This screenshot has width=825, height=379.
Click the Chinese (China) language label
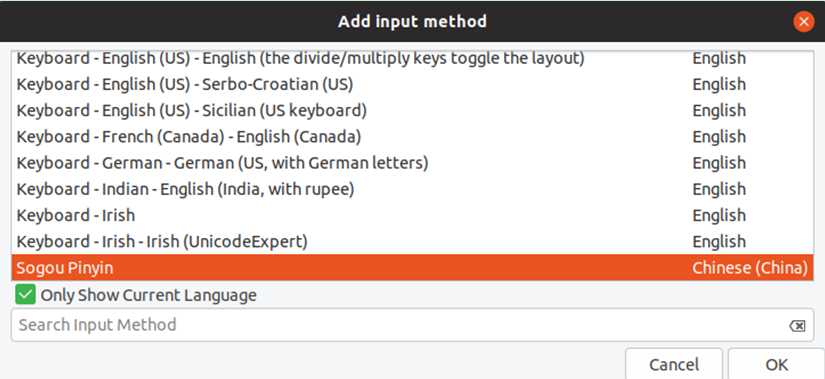750,268
